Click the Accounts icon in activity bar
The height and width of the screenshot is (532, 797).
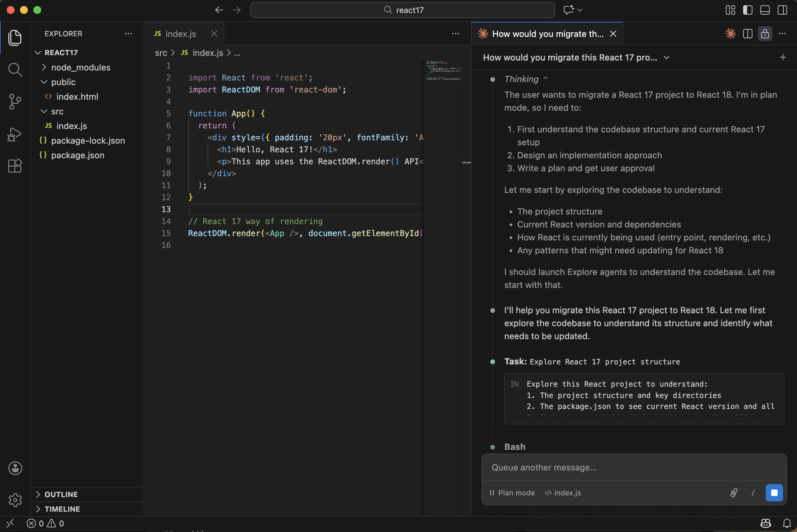[x=15, y=468]
